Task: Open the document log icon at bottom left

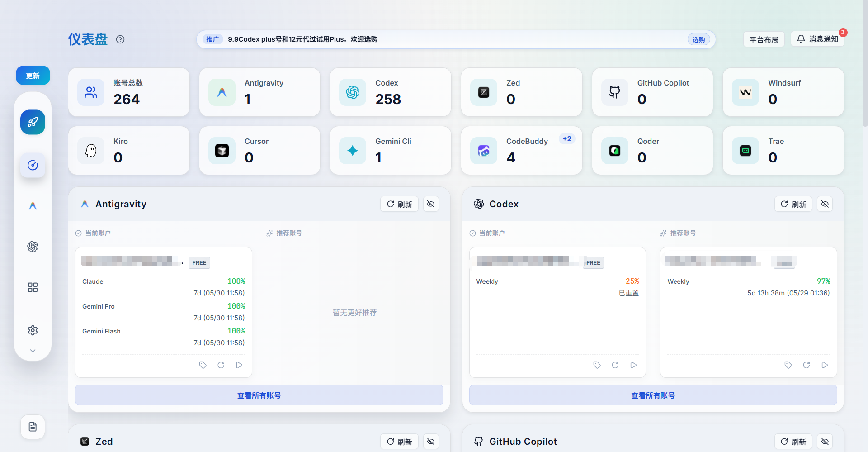Action: click(33, 427)
